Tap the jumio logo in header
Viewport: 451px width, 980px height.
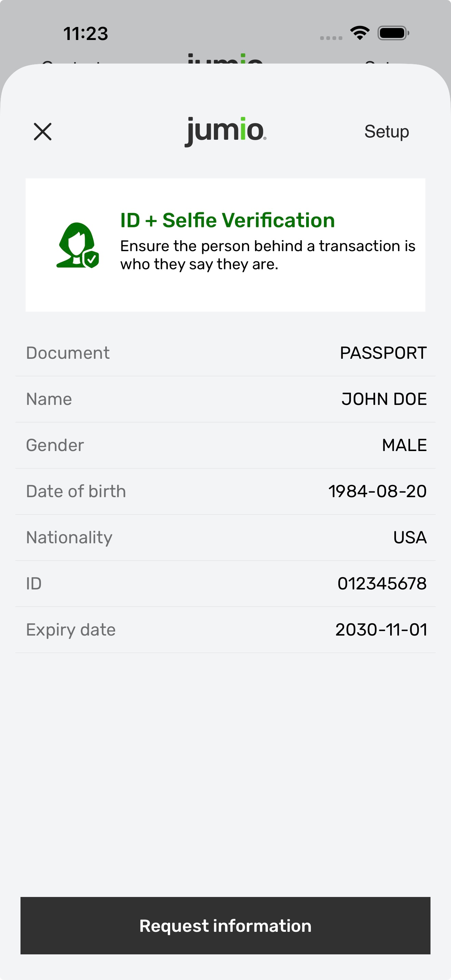point(225,131)
